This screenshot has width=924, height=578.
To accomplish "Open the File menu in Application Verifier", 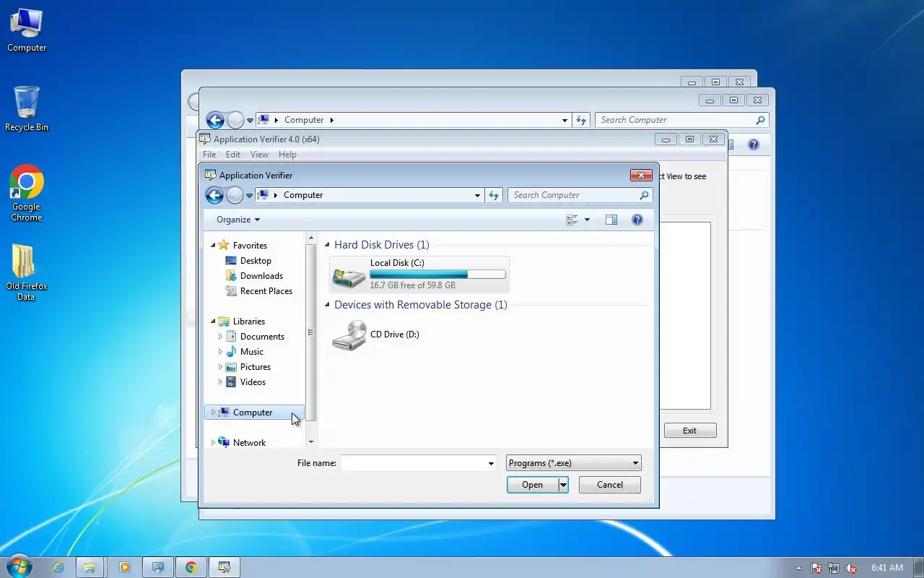I will 209,155.
